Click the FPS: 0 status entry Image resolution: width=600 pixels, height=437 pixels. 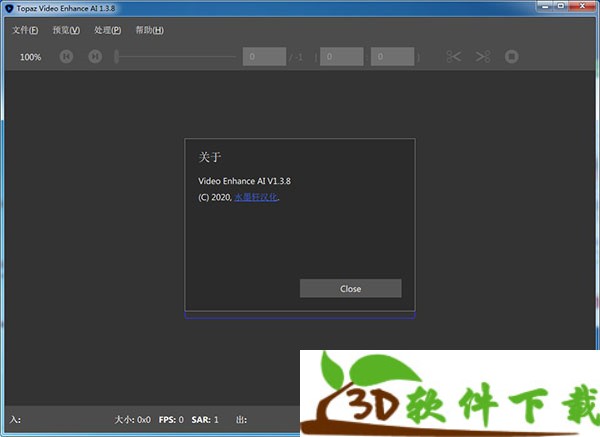[x=171, y=420]
